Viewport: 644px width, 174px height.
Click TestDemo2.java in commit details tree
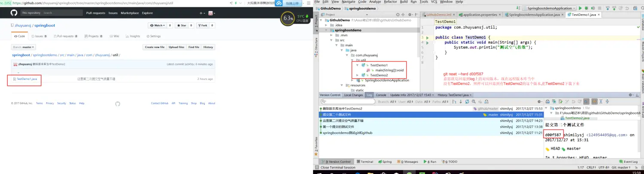click(x=577, y=118)
